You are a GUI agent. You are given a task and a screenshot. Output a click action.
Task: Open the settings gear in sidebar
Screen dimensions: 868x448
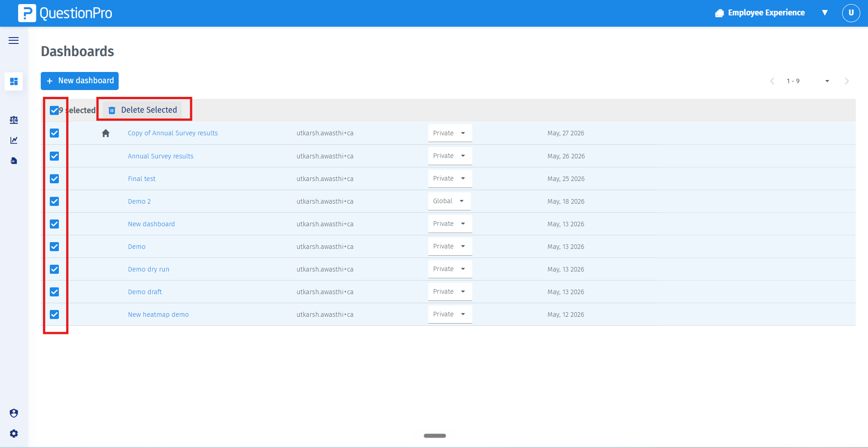coord(14,434)
